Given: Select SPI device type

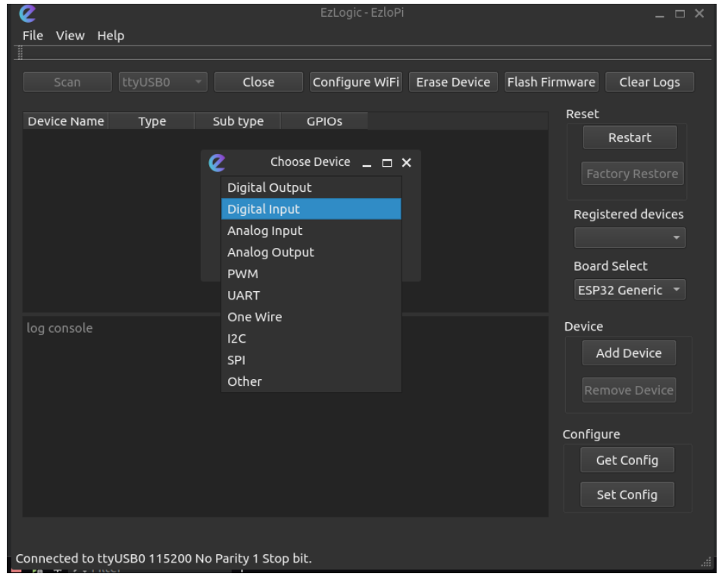Looking at the screenshot, I should click(x=311, y=360).
